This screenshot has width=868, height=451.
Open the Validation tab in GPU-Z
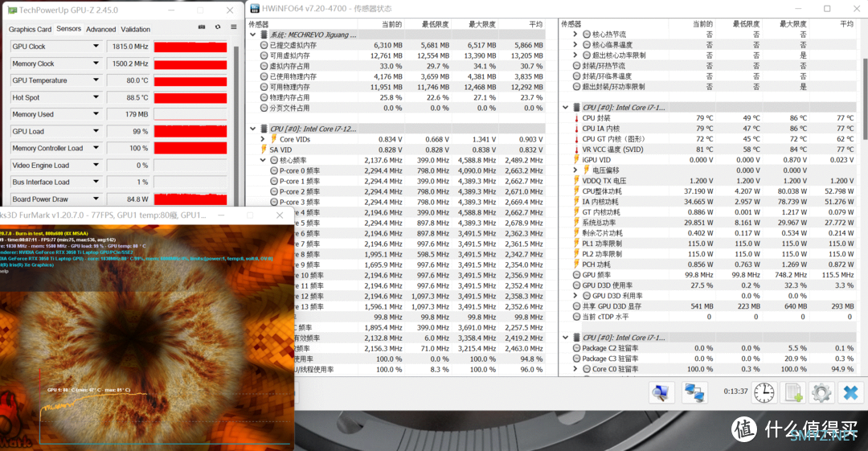tap(136, 30)
